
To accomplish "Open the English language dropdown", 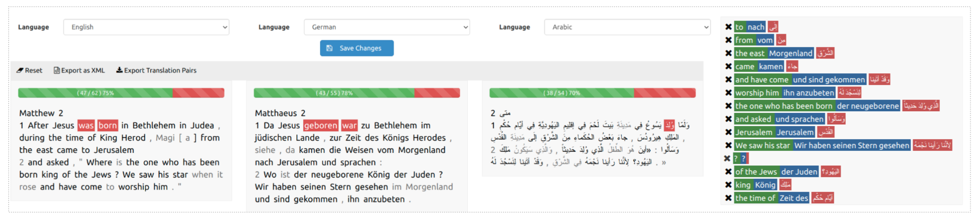I will (146, 27).
